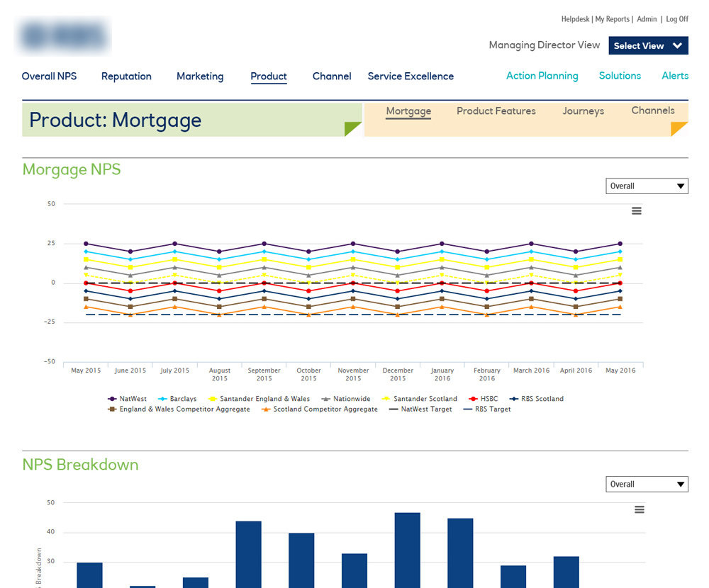Click HSBC red data point at June 2015
The height and width of the screenshot is (588, 709).
click(x=130, y=291)
